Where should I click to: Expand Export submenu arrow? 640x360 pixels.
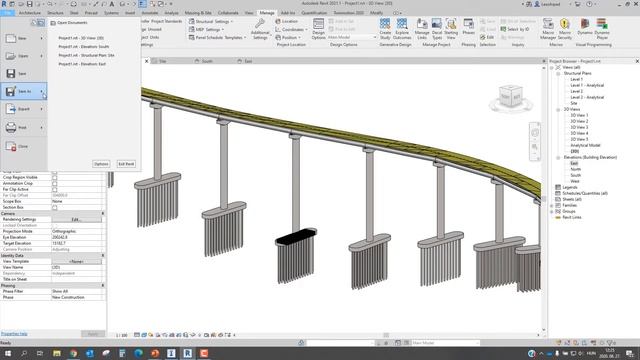[x=41, y=109]
